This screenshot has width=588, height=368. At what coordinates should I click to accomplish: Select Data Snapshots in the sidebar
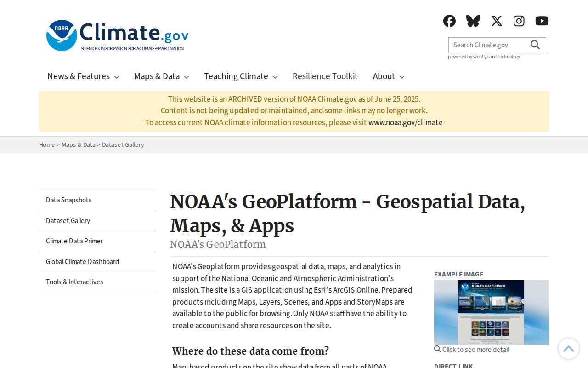click(x=97, y=200)
